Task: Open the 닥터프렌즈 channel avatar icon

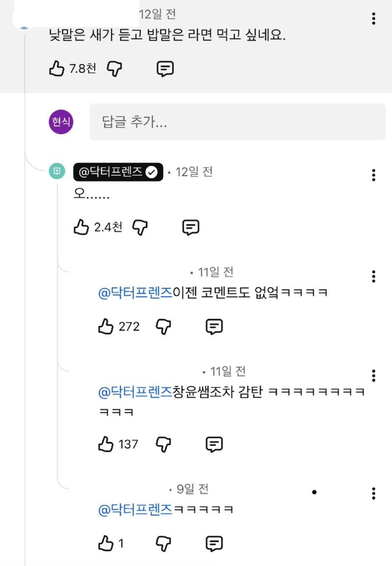Action: click(x=57, y=171)
